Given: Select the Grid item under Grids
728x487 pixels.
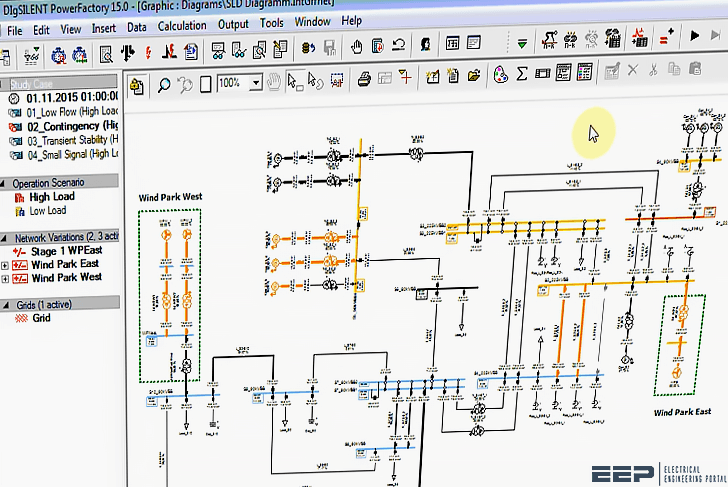Looking at the screenshot, I should pos(41,318).
